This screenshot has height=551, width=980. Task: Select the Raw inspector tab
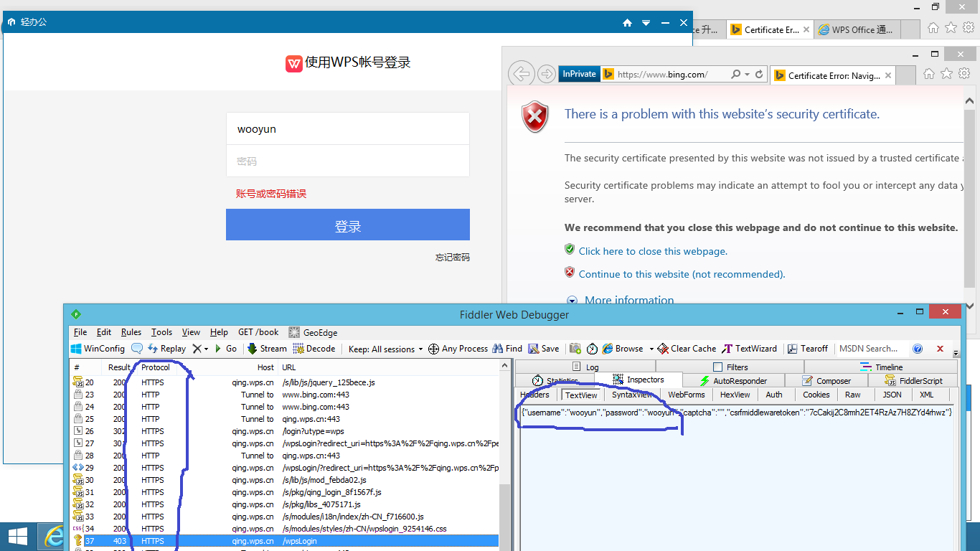click(x=853, y=395)
